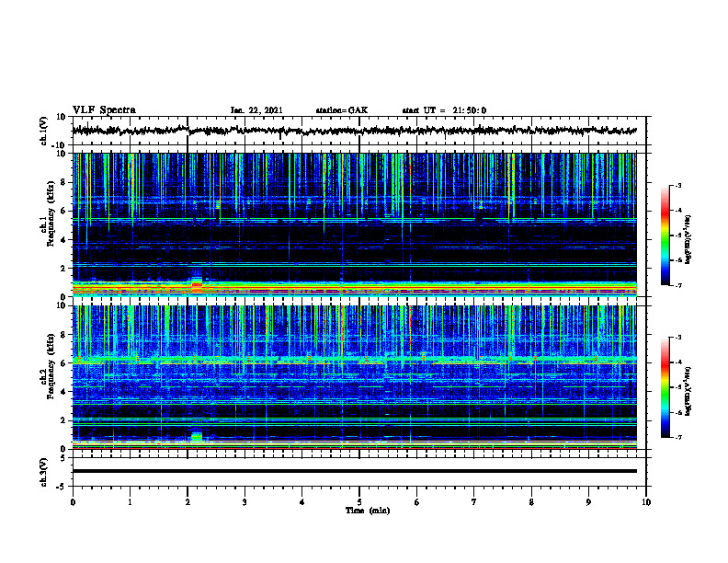This screenshot has height=563, width=728.
Task: Click the "ch.1(V)" waveform axis label
Action: [44, 131]
